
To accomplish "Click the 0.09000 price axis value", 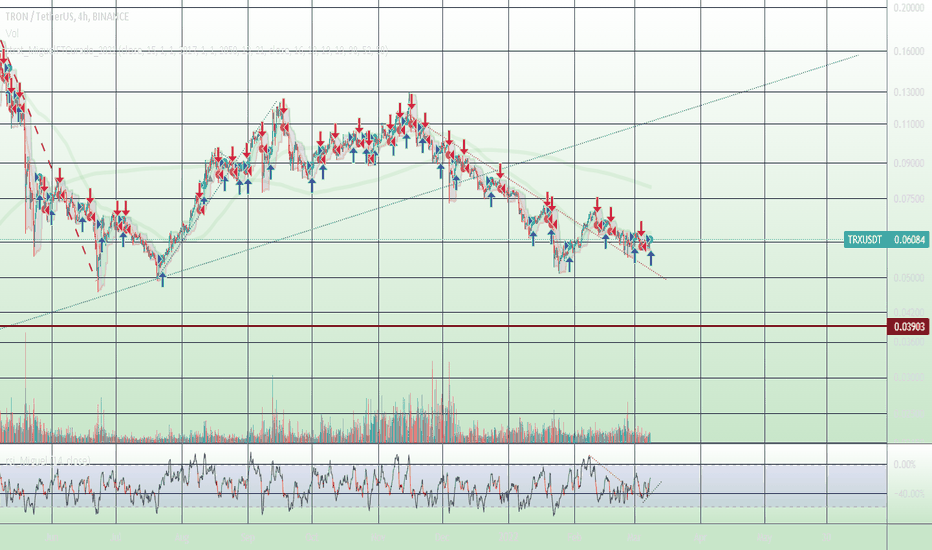I will coord(909,163).
